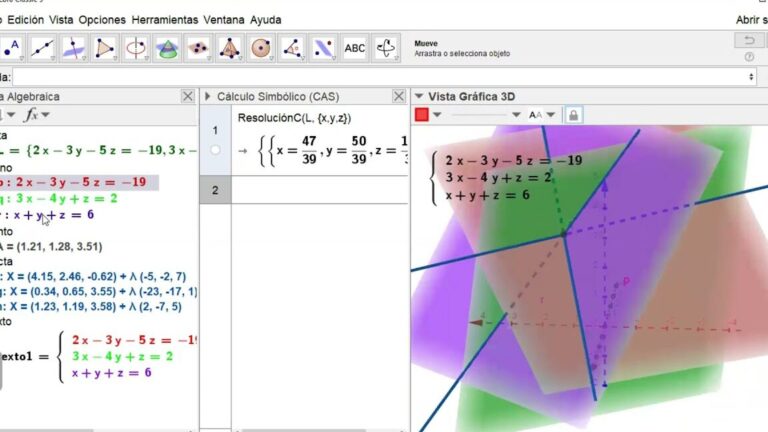Select line X = (1.23, 1.19, 3.58) entry
Viewport: 768px width, 432px height.
click(91, 307)
